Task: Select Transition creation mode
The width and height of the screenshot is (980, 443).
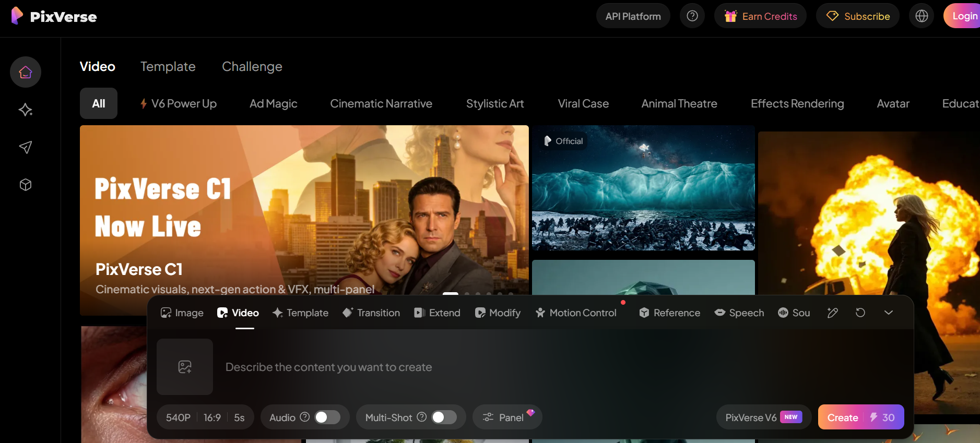Action: (371, 313)
